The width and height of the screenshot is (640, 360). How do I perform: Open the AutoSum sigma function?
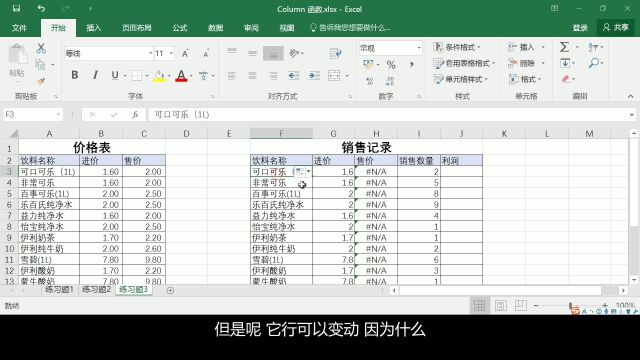[564, 47]
